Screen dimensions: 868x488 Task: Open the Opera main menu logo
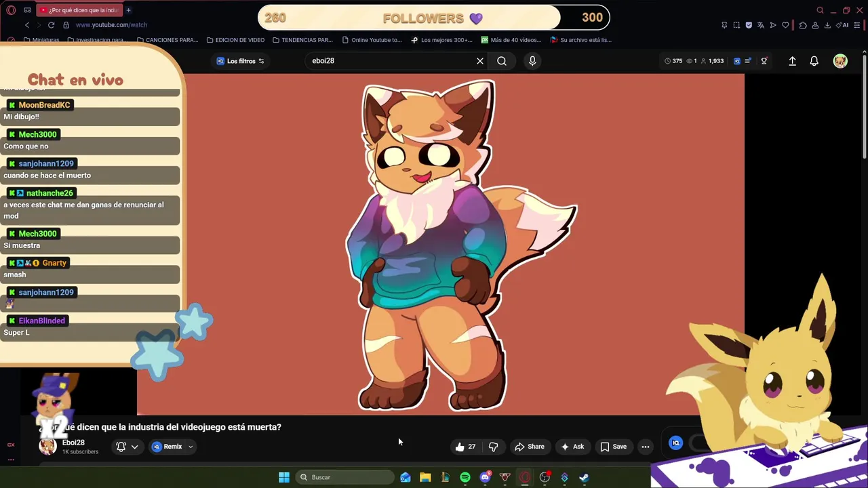11,10
